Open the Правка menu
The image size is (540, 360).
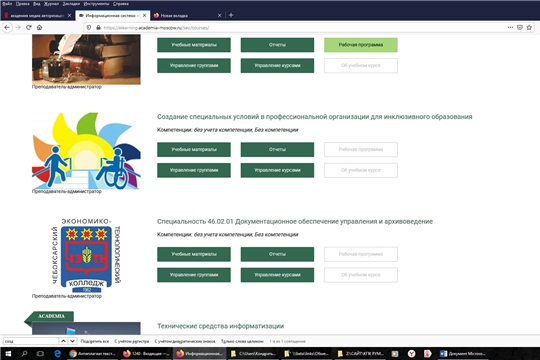click(x=22, y=4)
